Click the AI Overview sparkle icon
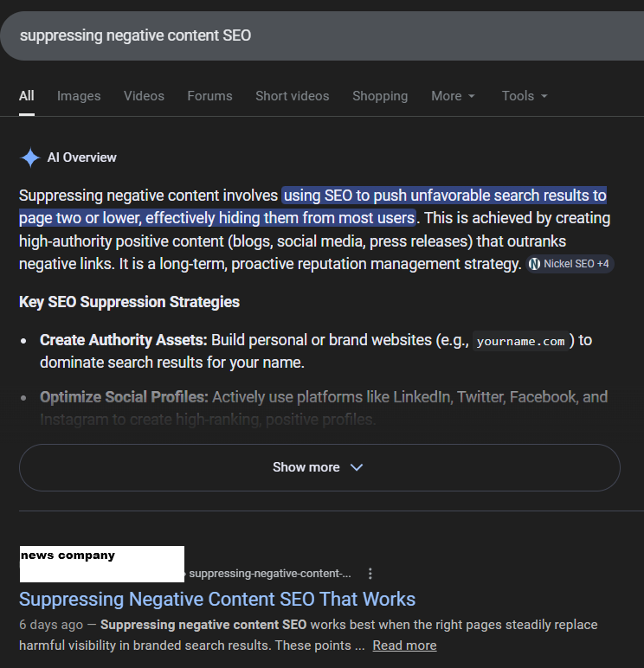644x668 pixels. [x=30, y=157]
